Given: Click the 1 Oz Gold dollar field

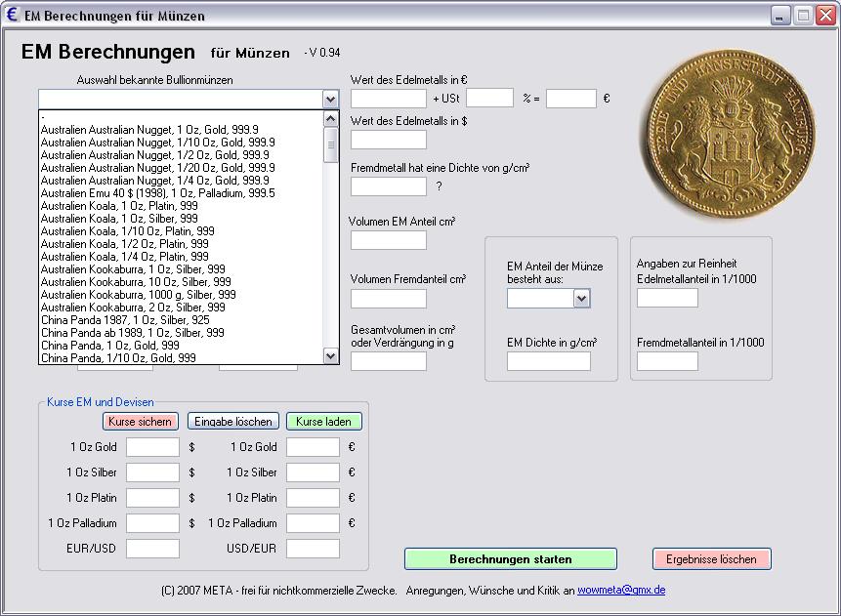Looking at the screenshot, I should pyautogui.click(x=152, y=447).
